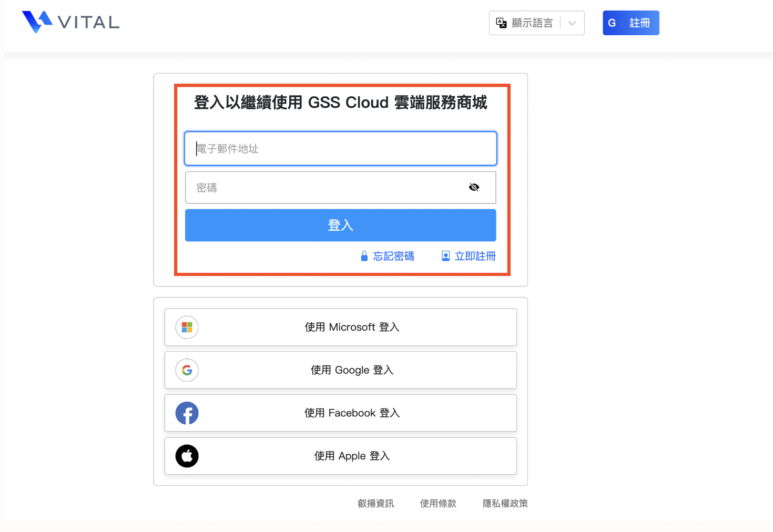773x532 pixels.
Task: Sign in with 使用 Microsoft 登入
Action: click(341, 327)
